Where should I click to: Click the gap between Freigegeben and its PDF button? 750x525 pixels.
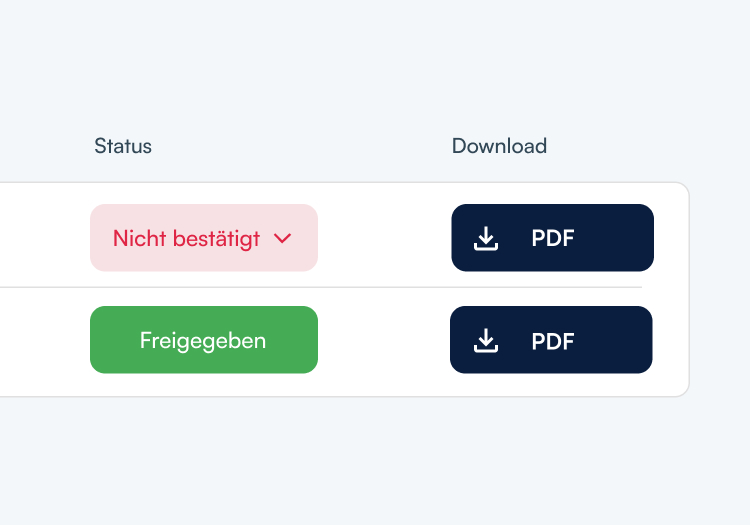point(385,341)
